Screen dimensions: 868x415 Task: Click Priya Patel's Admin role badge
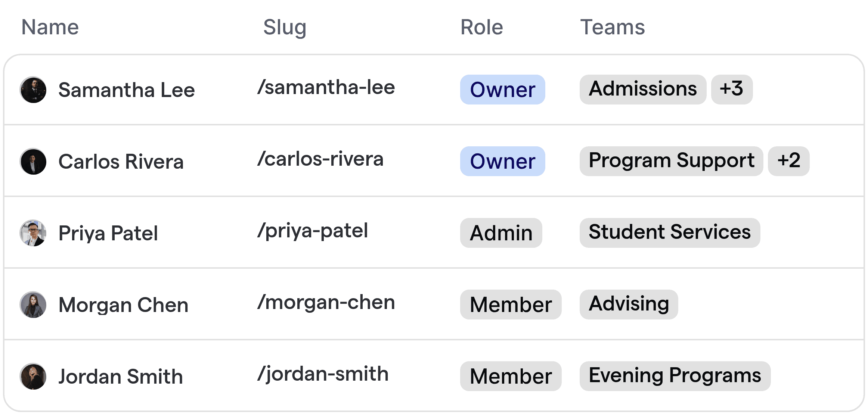(x=501, y=233)
